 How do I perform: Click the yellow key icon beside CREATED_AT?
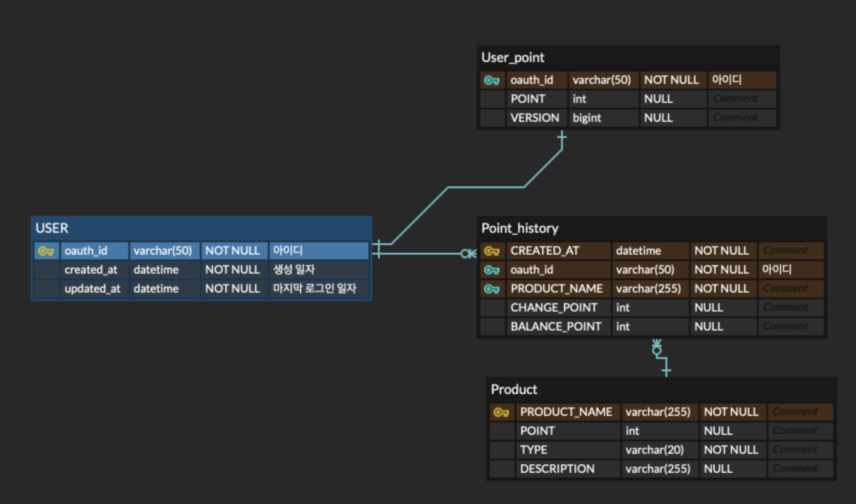pos(492,251)
